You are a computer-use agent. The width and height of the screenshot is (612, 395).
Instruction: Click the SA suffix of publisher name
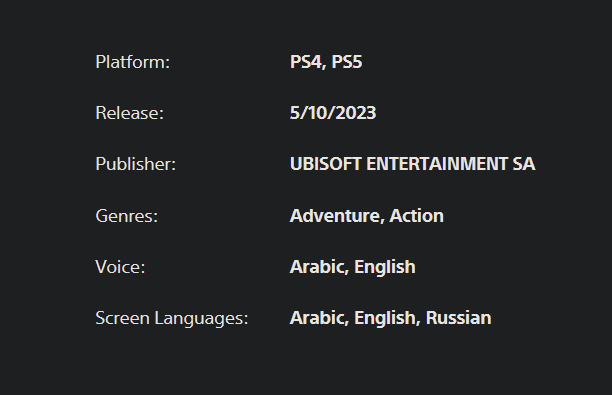point(524,164)
